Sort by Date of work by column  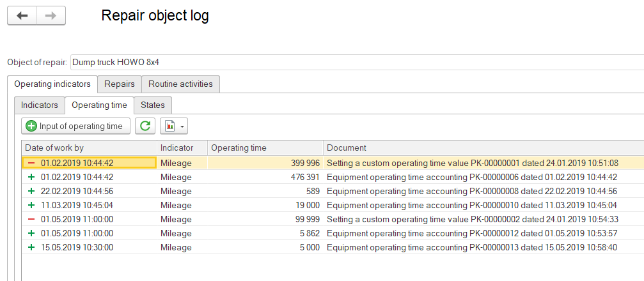pyautogui.click(x=89, y=148)
